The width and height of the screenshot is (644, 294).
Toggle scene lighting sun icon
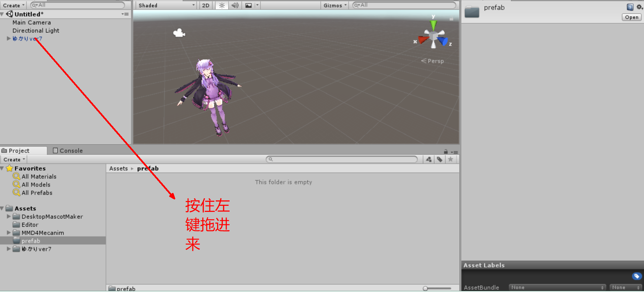[222, 5]
